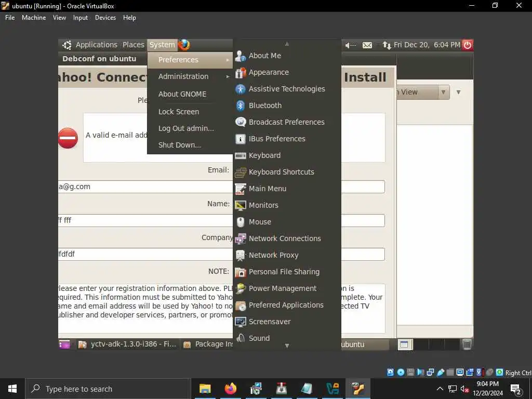532x399 pixels.
Task: Open VirtualBox Help menu
Action: coord(129,18)
